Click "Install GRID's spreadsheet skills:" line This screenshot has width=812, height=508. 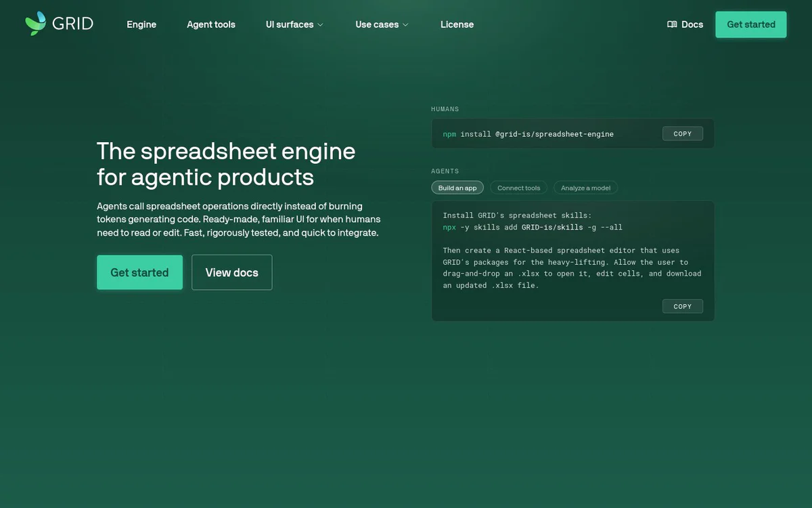click(518, 215)
